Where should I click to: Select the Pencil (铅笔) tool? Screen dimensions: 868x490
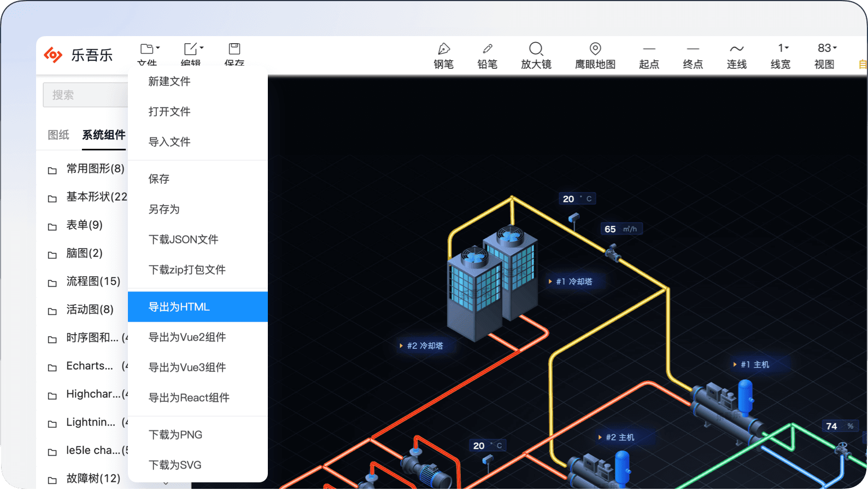487,55
